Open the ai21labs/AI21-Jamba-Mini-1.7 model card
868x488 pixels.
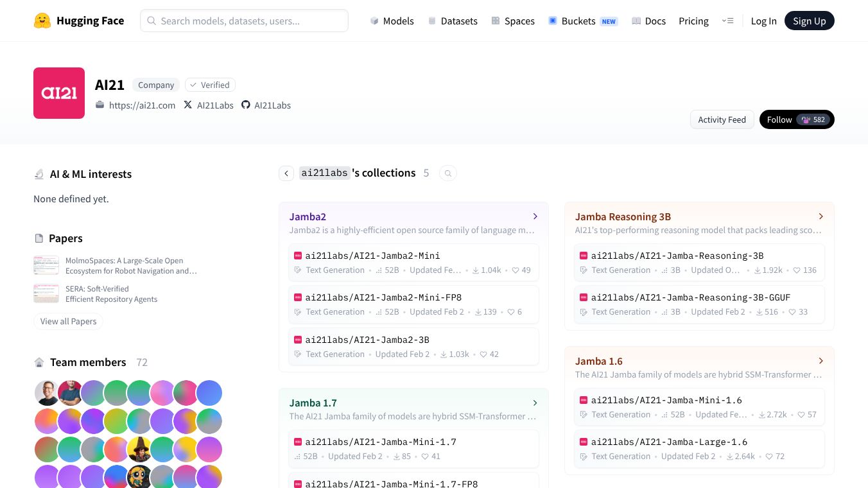[413, 448]
